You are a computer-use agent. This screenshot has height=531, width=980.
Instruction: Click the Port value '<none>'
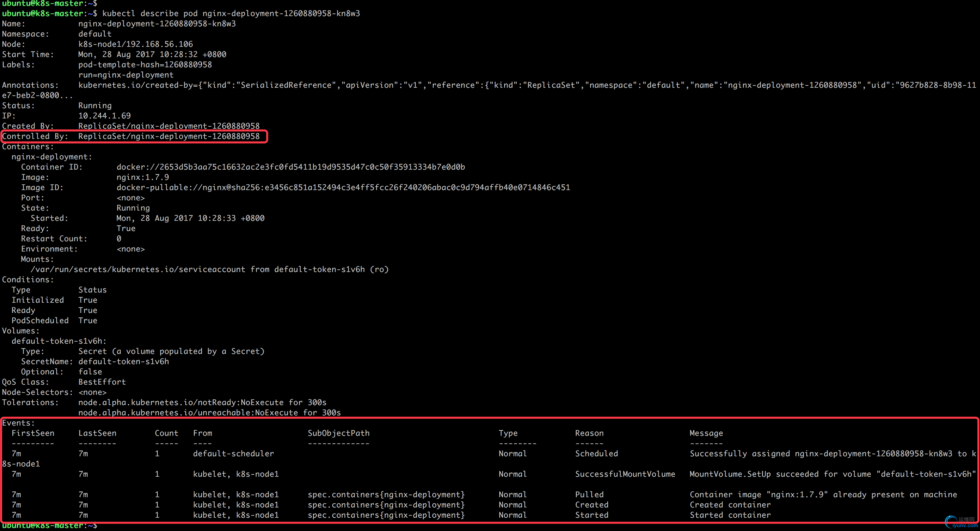point(130,198)
